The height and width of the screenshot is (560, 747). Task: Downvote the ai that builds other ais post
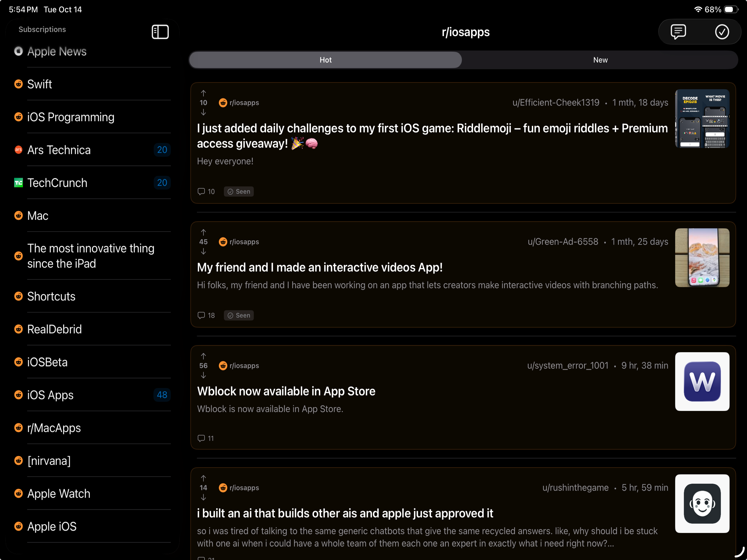tap(203, 497)
